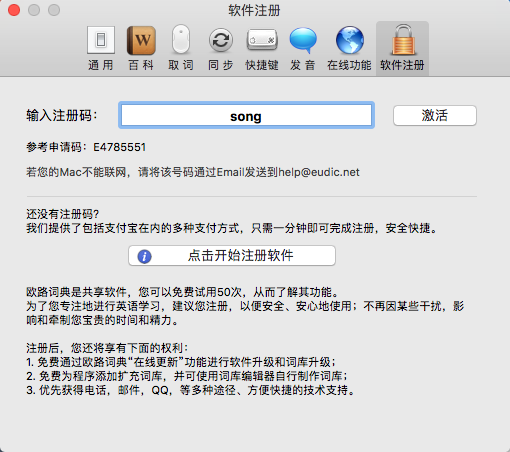
Task: Switch to the 快捷键 tab label
Action: click(262, 65)
